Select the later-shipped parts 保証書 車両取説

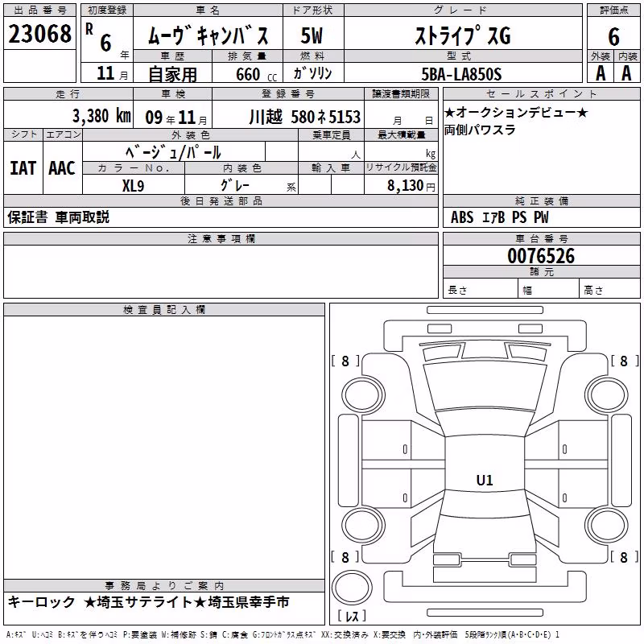pyautogui.click(x=58, y=217)
